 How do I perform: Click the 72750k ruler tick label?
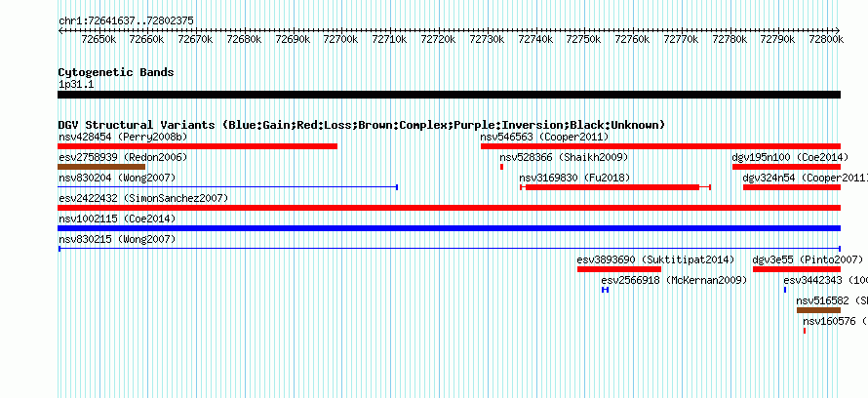[583, 40]
